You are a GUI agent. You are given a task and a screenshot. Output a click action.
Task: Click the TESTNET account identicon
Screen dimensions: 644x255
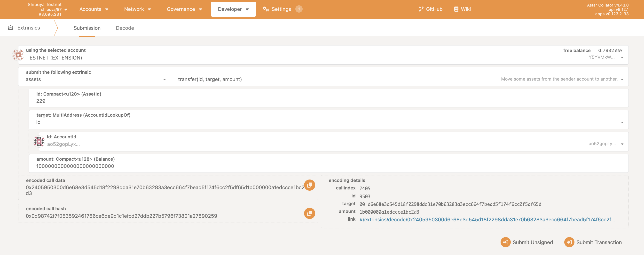pos(18,55)
